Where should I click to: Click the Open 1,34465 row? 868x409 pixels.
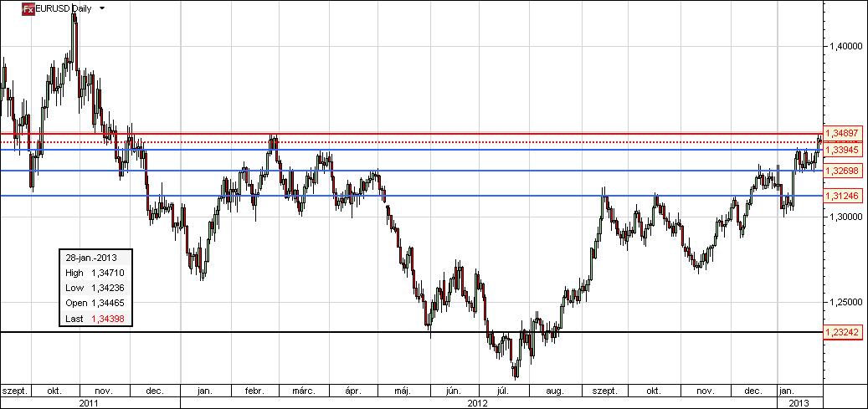[95, 303]
